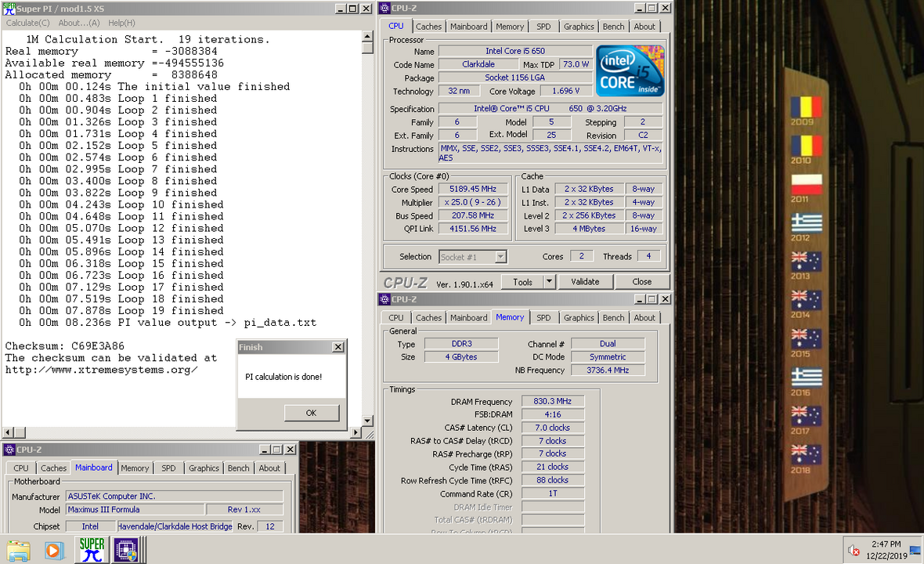The image size is (924, 564).
Task: Confirm the Finish dialog with OK
Action: tap(311, 413)
